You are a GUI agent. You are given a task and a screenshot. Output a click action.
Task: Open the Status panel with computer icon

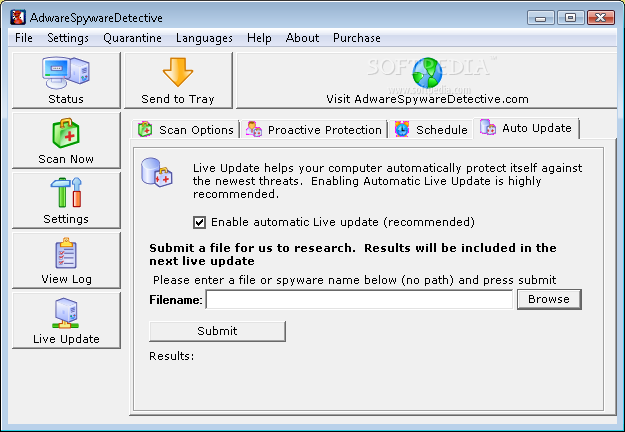click(x=66, y=80)
